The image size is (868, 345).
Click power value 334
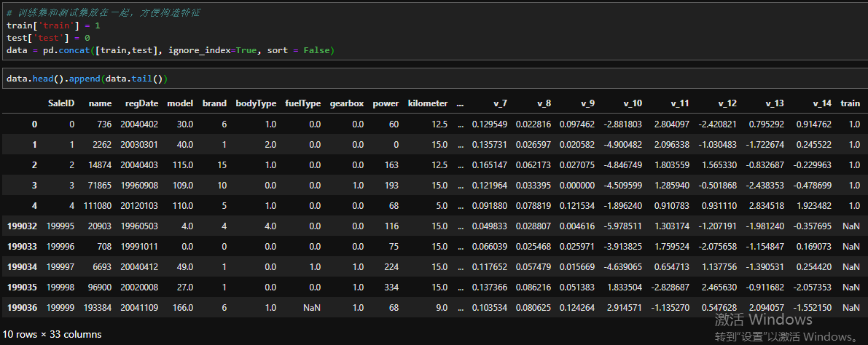392,287
